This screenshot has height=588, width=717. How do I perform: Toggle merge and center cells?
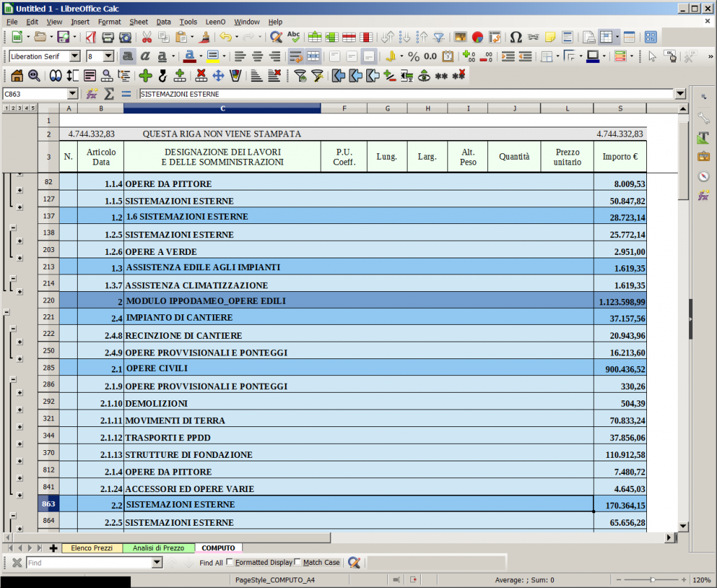point(313,56)
